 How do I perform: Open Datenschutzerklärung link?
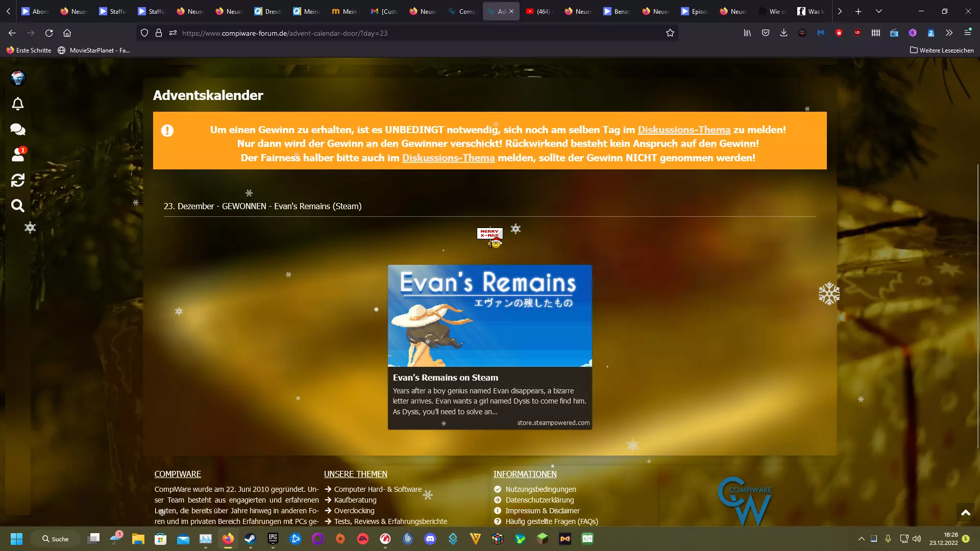(540, 500)
